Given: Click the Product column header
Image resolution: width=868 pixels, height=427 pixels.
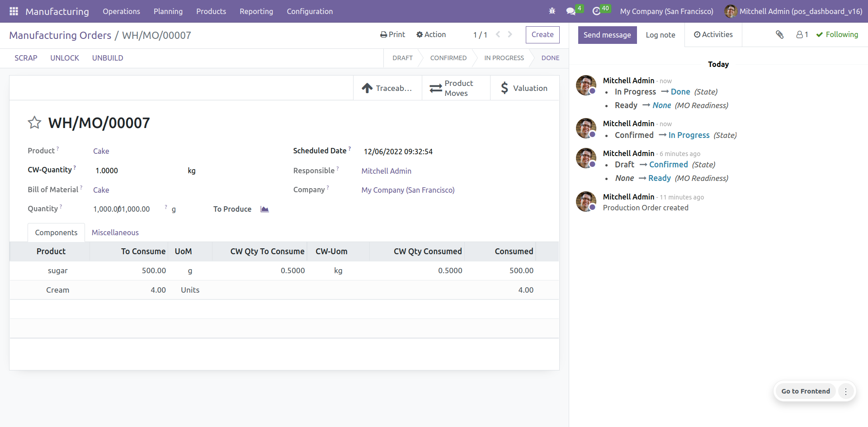Looking at the screenshot, I should click(x=51, y=251).
